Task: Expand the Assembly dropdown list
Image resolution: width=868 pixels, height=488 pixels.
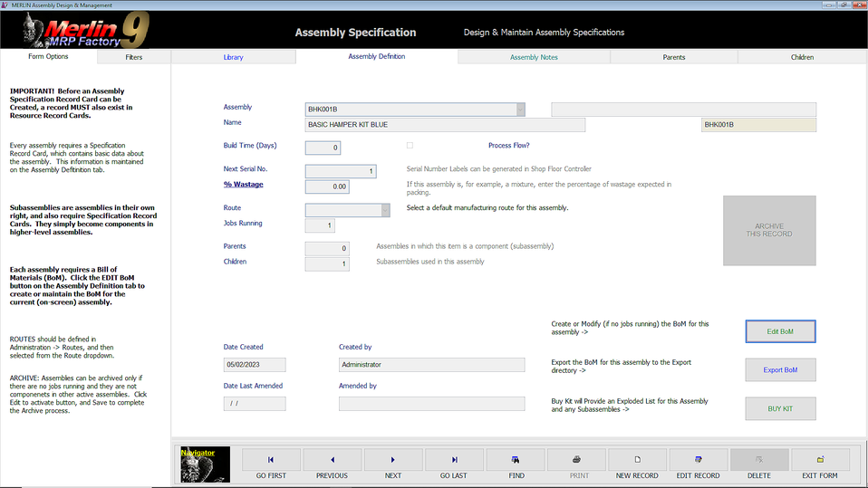Action: [x=520, y=110]
